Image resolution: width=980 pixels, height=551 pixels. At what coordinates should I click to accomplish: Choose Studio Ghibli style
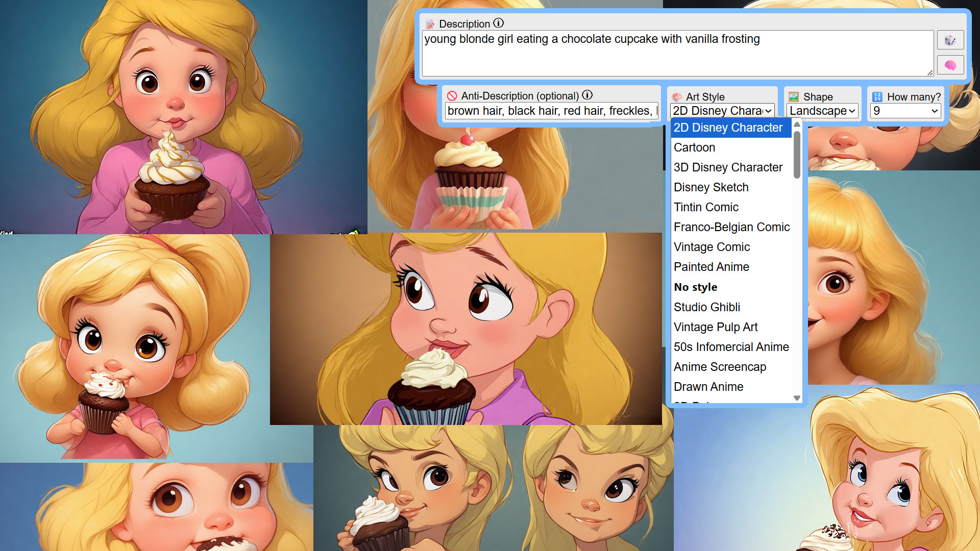tap(731, 307)
